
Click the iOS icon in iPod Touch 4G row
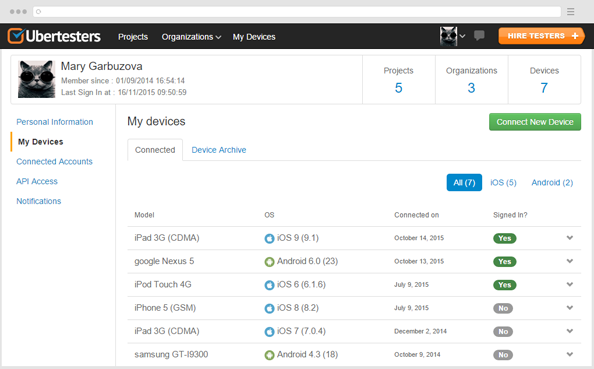click(x=269, y=285)
